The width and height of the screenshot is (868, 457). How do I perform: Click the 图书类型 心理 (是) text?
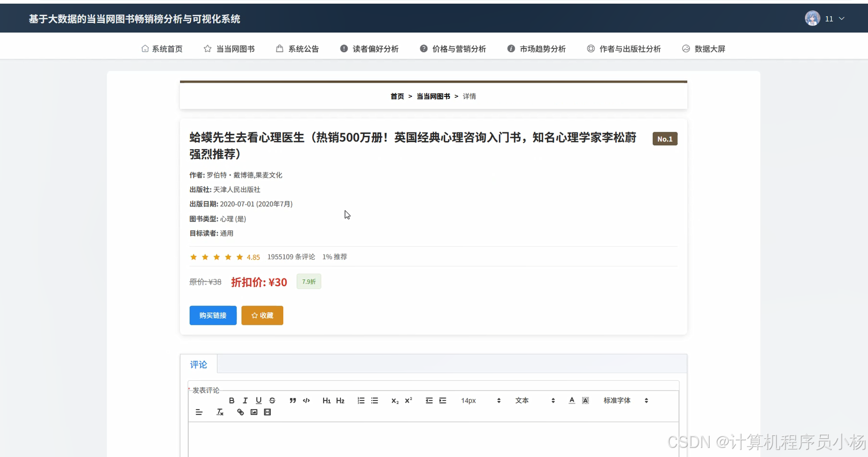pyautogui.click(x=218, y=219)
